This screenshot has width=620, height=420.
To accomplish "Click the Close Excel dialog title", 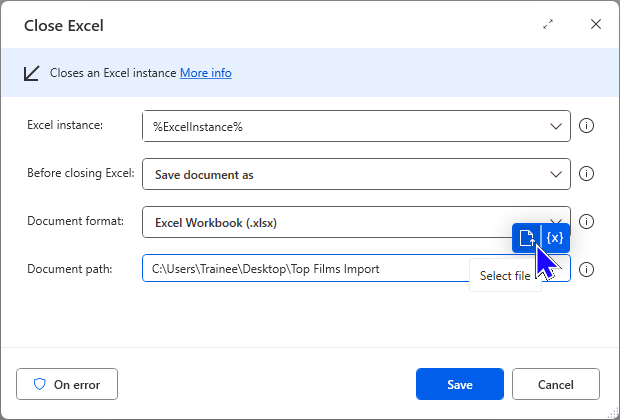I will coord(64,26).
